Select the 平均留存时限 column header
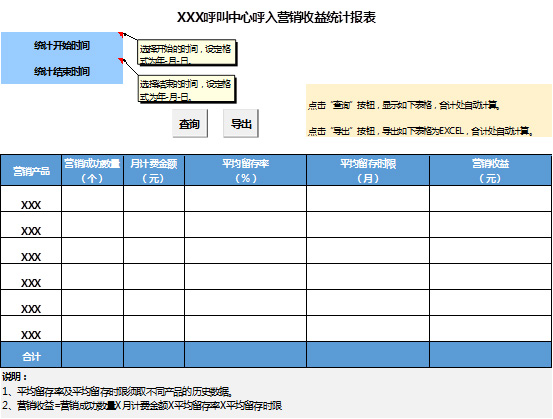Viewport: 553px width, 419px height. pyautogui.click(x=368, y=170)
